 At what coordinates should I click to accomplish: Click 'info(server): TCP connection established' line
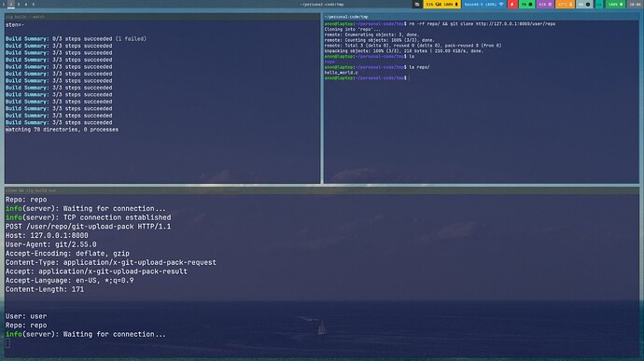tap(88, 217)
